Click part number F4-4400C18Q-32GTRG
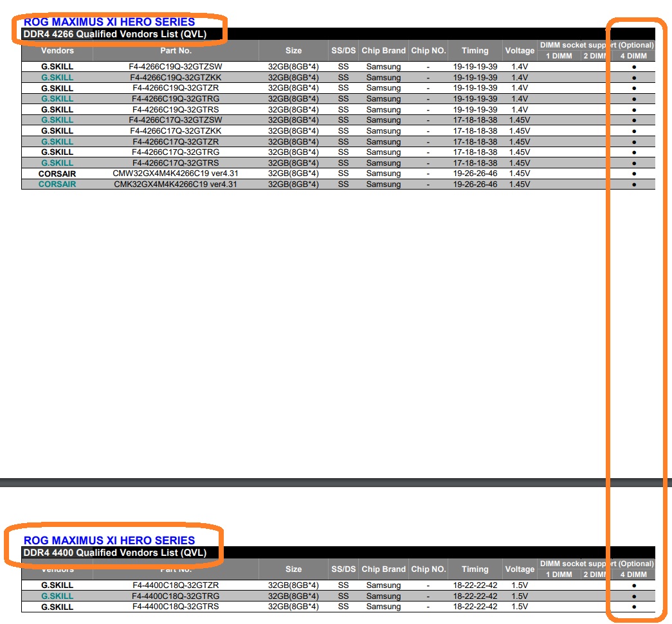The height and width of the screenshot is (624, 672). tap(176, 596)
